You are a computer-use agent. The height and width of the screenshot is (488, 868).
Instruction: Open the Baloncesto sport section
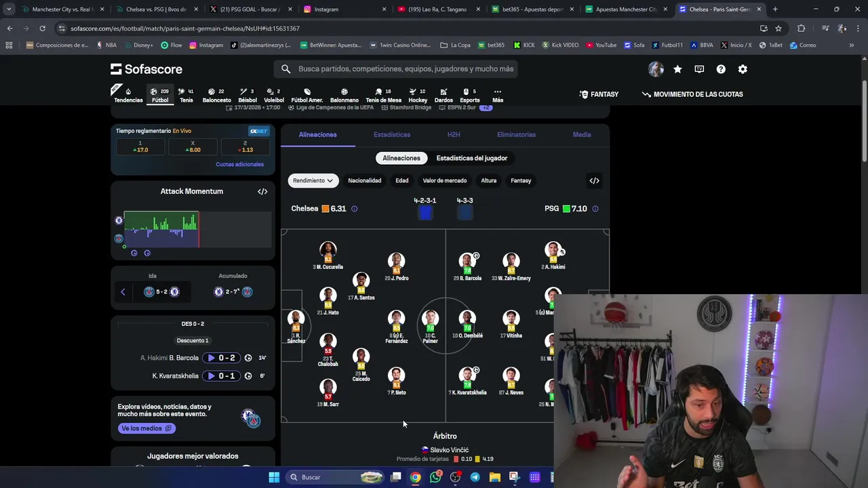coord(216,96)
